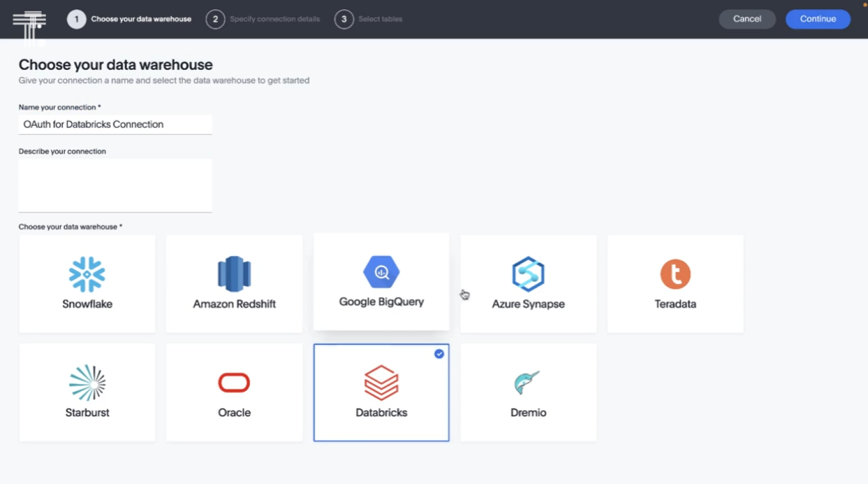Select the Starburst warehouse card
The height and width of the screenshot is (484, 868).
(87, 392)
